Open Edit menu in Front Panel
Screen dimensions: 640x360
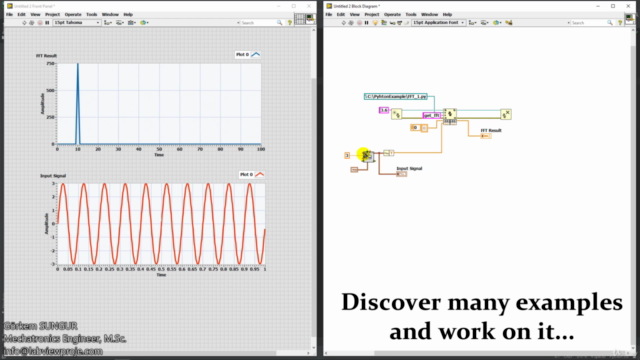pos(21,14)
